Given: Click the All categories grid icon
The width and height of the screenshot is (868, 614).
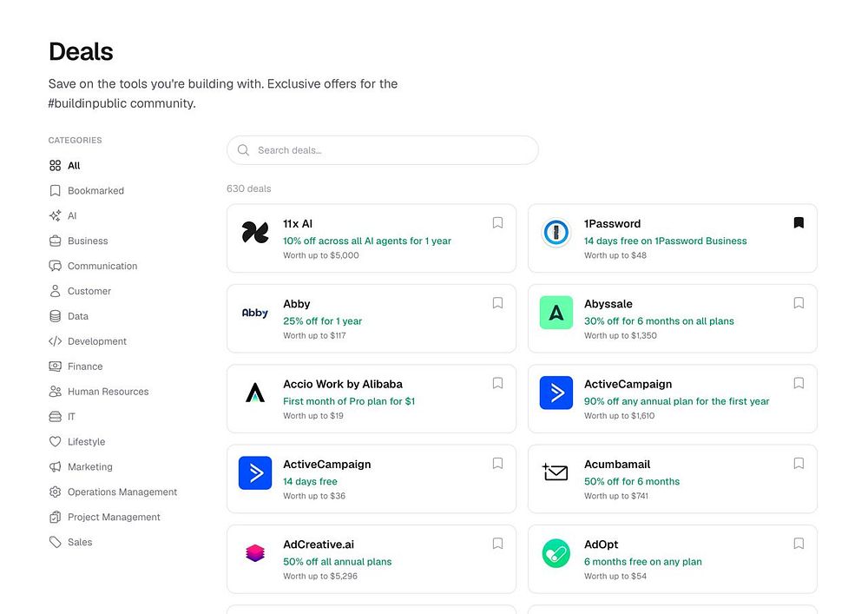Looking at the screenshot, I should click(55, 166).
